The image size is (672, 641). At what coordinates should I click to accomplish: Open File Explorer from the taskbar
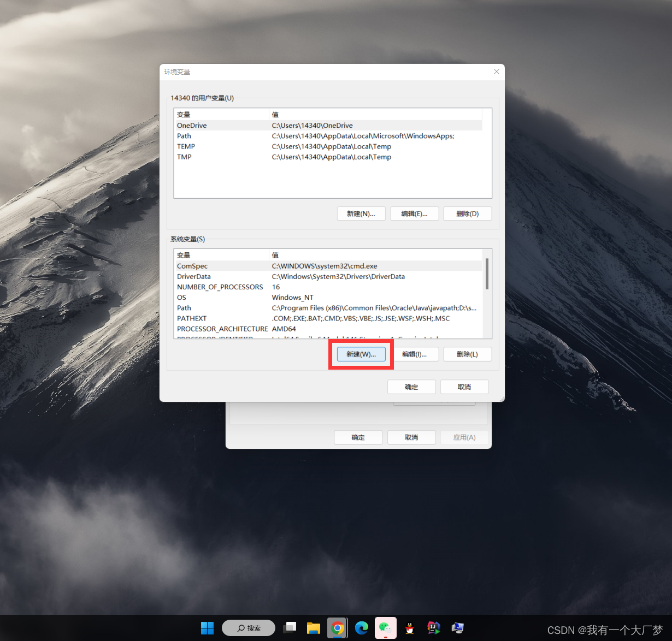pos(313,628)
